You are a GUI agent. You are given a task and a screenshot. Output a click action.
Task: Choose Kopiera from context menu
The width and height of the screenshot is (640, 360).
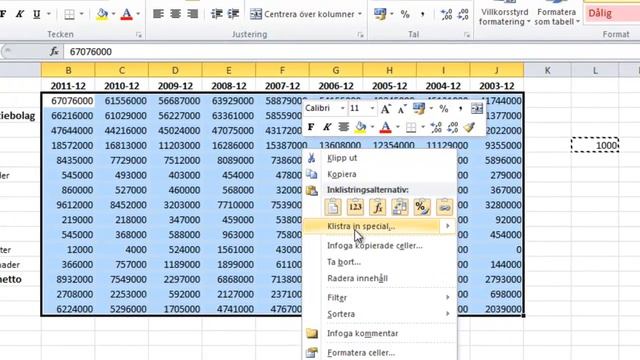click(x=380, y=174)
